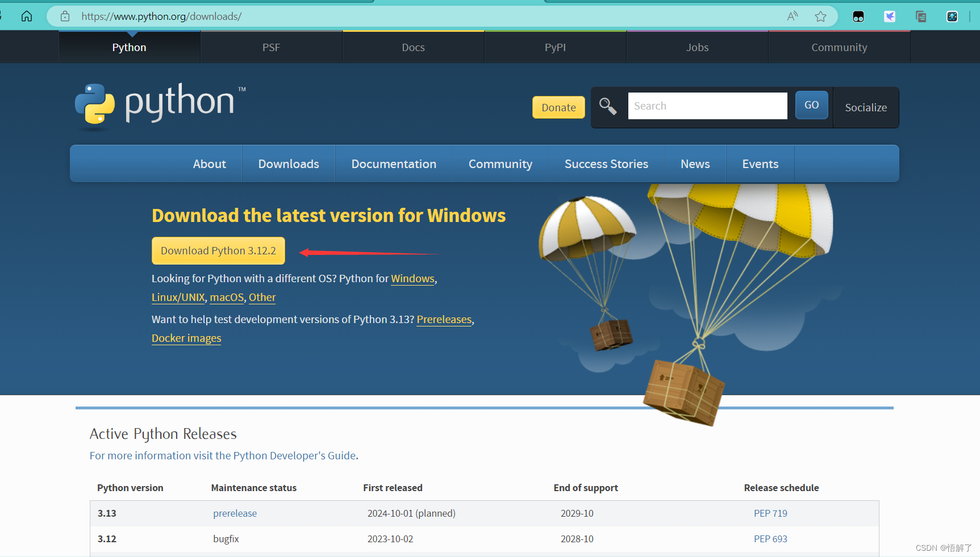Open the Jobs top tab
Image resolution: width=980 pixels, height=557 pixels.
(698, 47)
